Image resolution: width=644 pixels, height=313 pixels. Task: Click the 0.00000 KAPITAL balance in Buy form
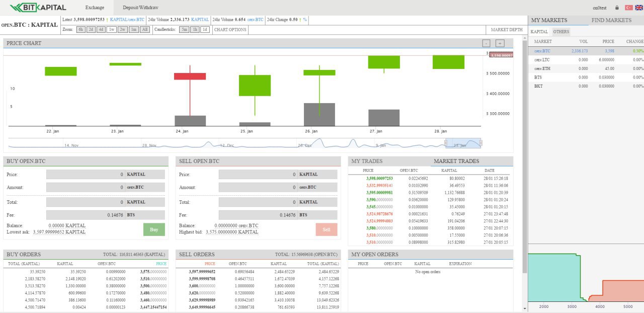67,226
